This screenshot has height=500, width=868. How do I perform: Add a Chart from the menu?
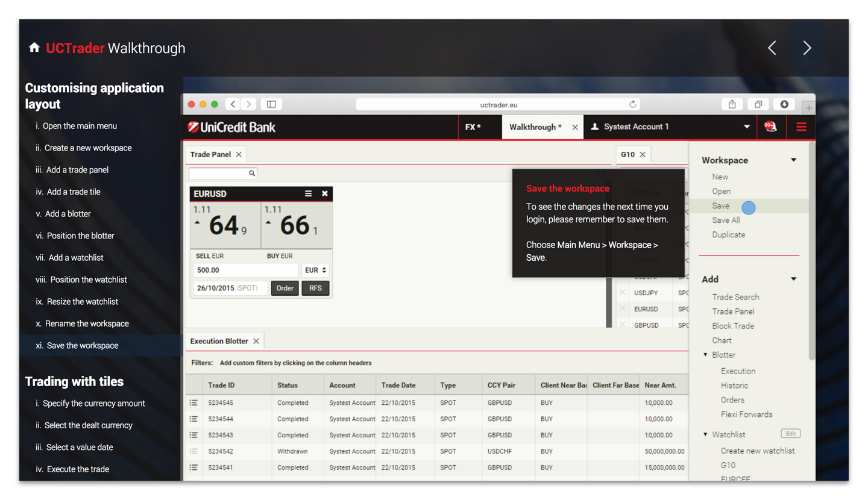722,340
